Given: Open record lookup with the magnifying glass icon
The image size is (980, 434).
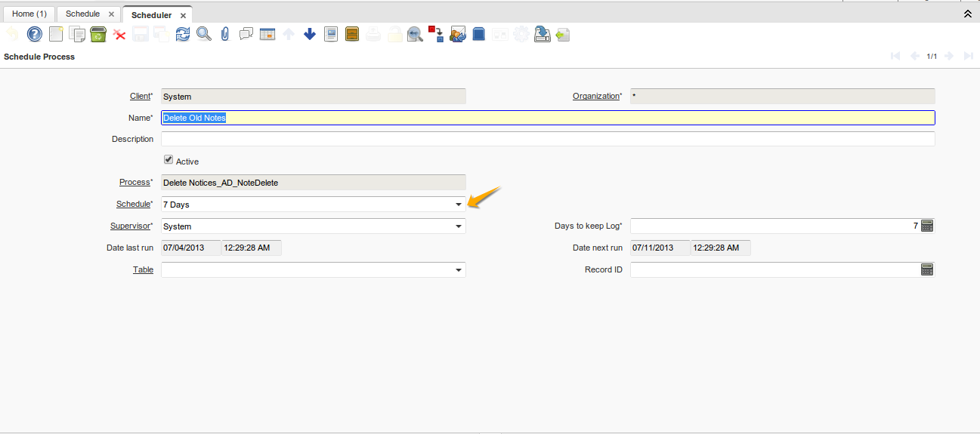Looking at the screenshot, I should click(x=204, y=34).
